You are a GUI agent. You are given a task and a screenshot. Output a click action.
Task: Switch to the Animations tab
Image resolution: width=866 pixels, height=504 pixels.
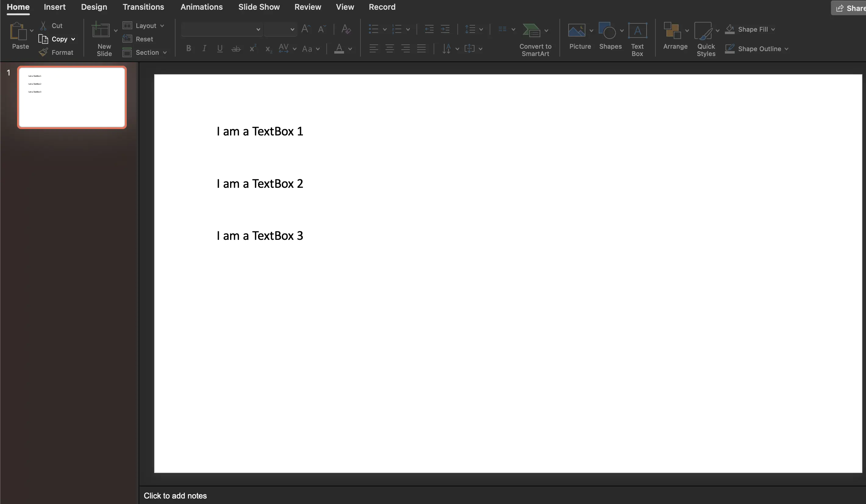click(x=201, y=7)
